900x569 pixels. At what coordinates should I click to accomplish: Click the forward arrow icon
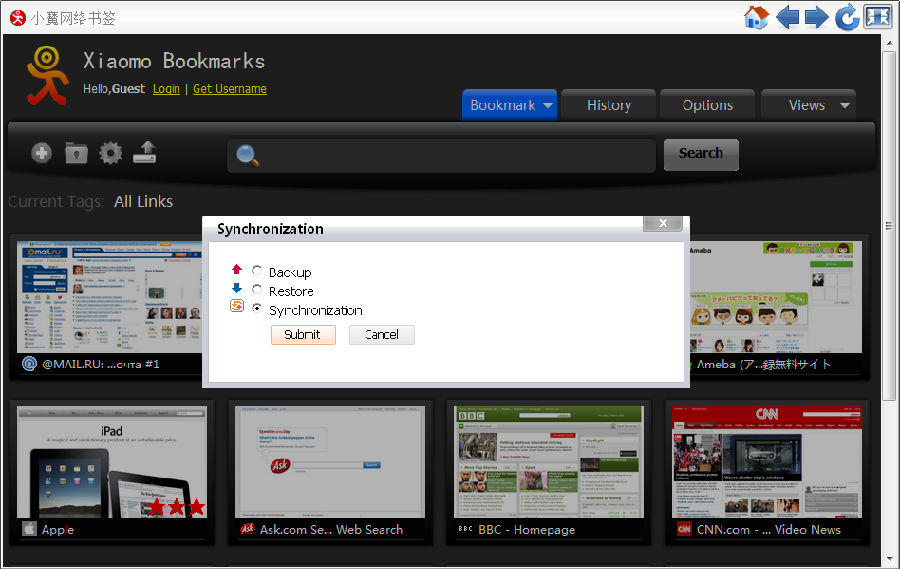coord(817,17)
